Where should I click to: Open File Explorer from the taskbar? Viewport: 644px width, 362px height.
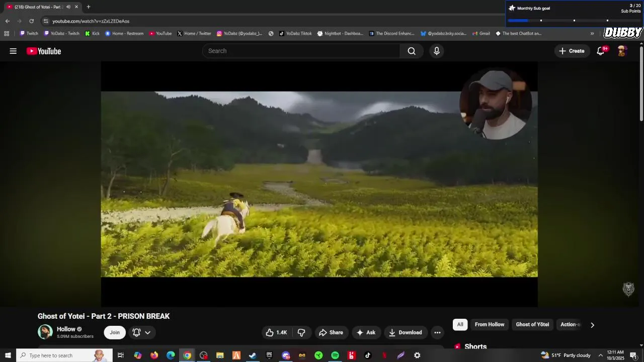[x=220, y=355]
